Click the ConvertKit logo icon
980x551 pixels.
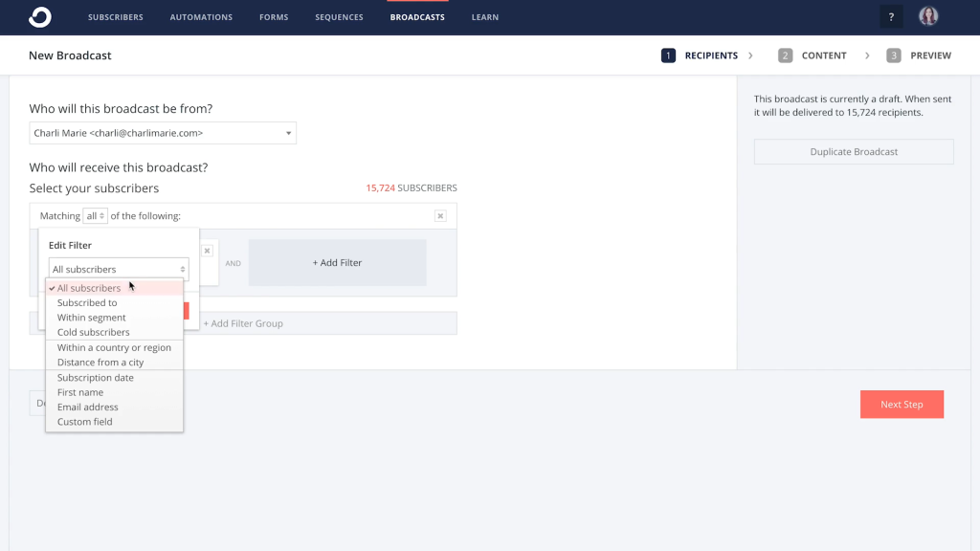tap(39, 17)
